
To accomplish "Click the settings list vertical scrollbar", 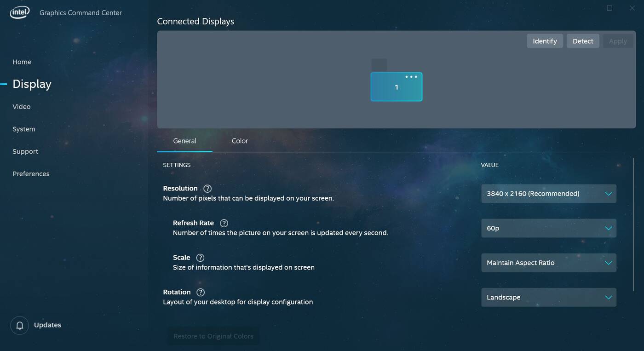I will [x=634, y=224].
